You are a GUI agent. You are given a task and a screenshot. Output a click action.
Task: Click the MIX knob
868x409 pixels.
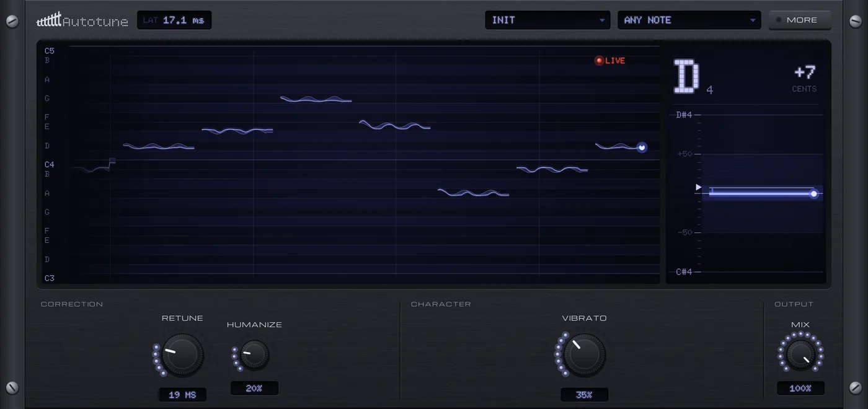[800, 355]
